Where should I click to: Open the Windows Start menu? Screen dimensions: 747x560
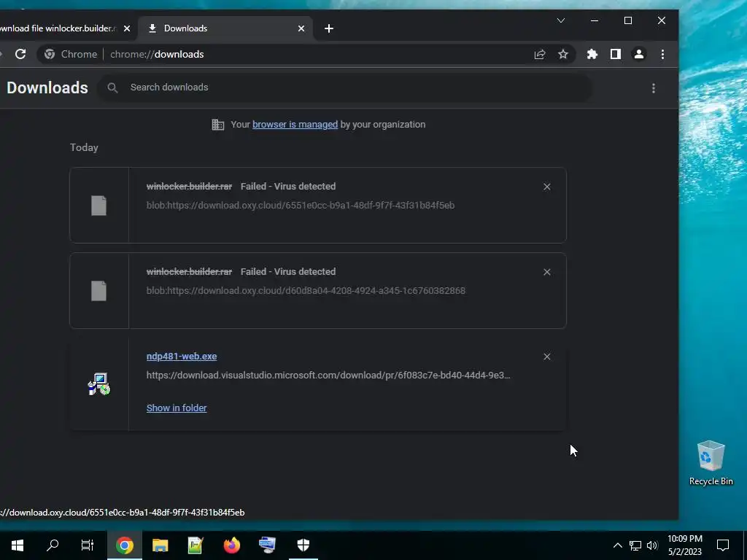pos(18,545)
